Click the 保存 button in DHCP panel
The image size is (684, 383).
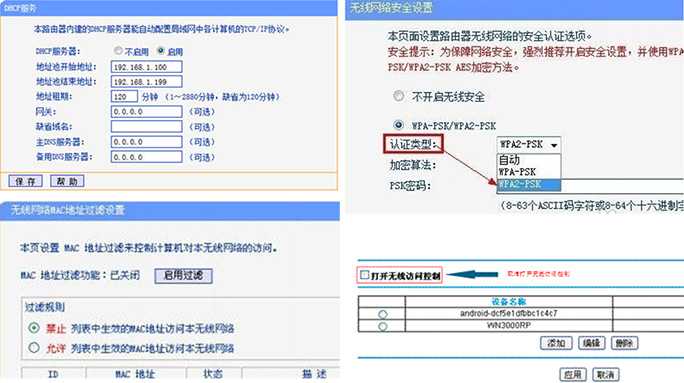(x=25, y=181)
